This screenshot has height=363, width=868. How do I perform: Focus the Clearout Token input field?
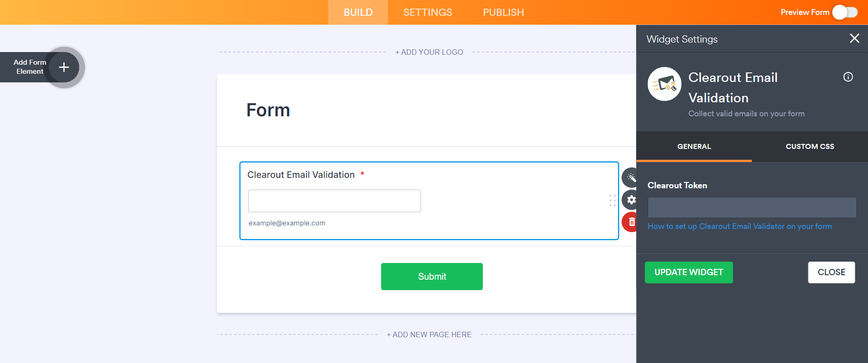click(752, 208)
